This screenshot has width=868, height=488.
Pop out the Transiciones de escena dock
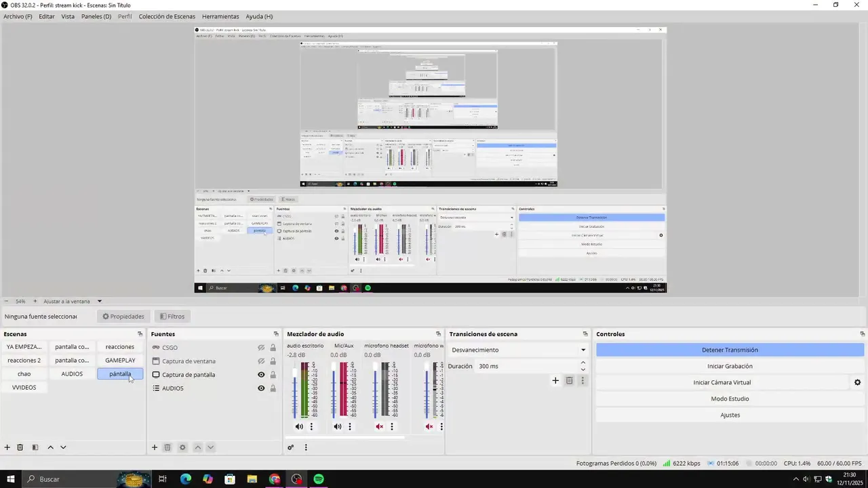[585, 334]
